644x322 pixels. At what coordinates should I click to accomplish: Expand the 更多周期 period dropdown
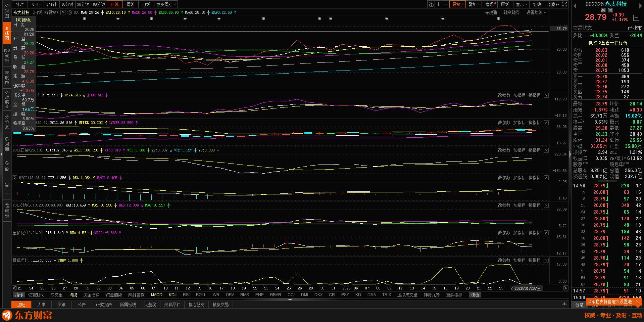(166, 4)
